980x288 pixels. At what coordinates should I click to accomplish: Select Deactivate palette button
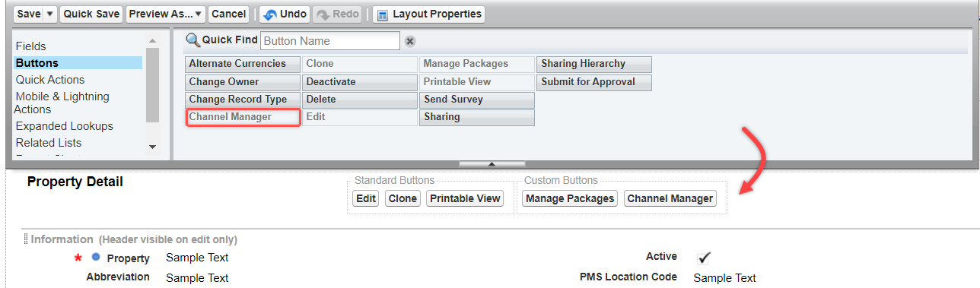click(x=360, y=82)
